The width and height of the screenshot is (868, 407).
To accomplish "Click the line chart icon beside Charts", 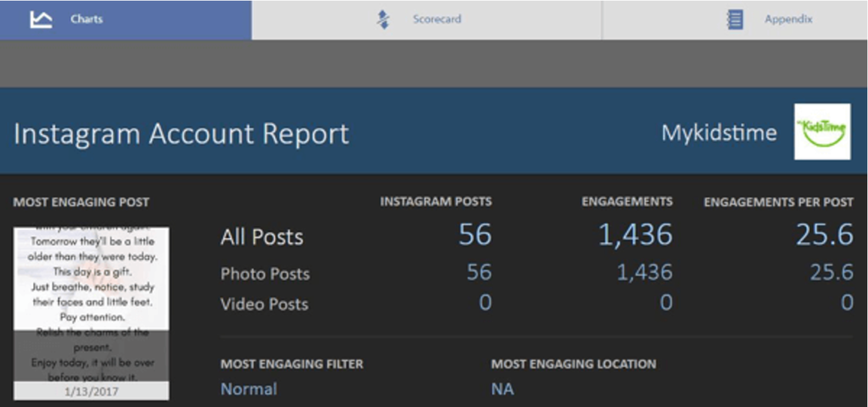I will tap(41, 20).
